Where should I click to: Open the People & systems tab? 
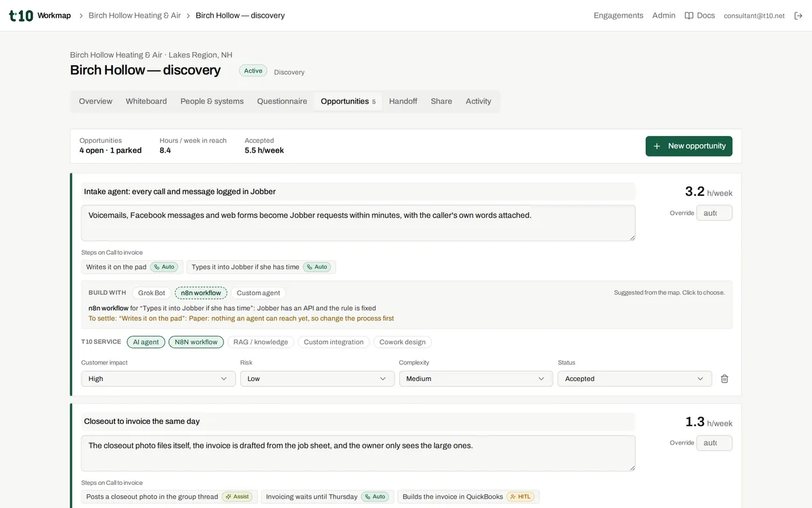pos(212,101)
